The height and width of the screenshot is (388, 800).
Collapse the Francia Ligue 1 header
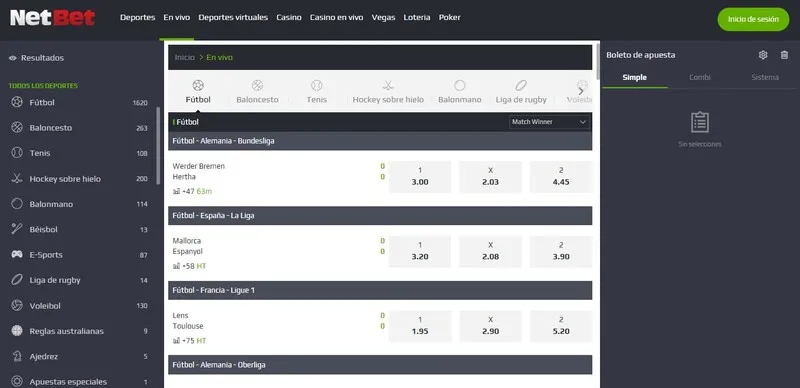[380, 290]
